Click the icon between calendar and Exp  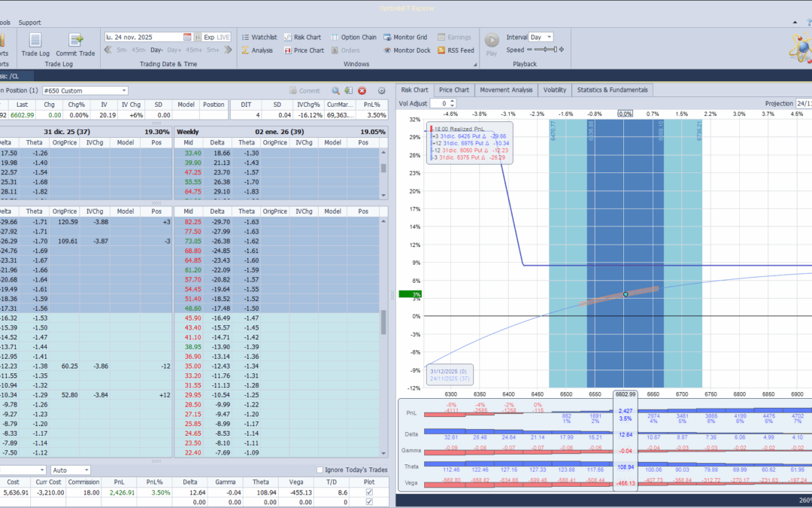pyautogui.click(x=197, y=38)
